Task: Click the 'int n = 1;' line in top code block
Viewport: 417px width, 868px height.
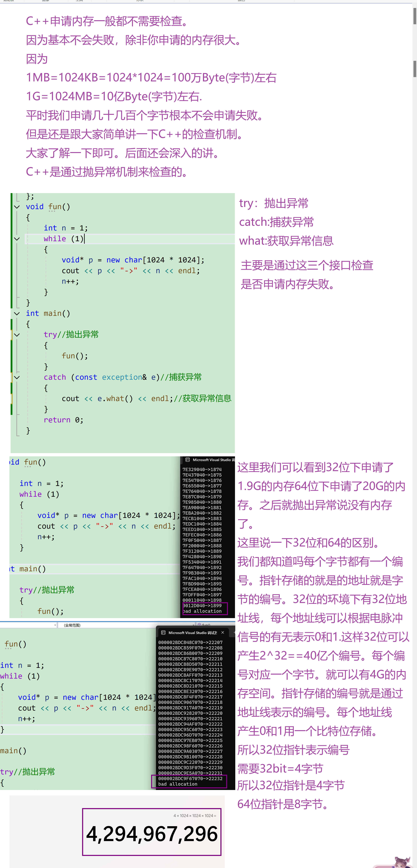Action: [66, 228]
